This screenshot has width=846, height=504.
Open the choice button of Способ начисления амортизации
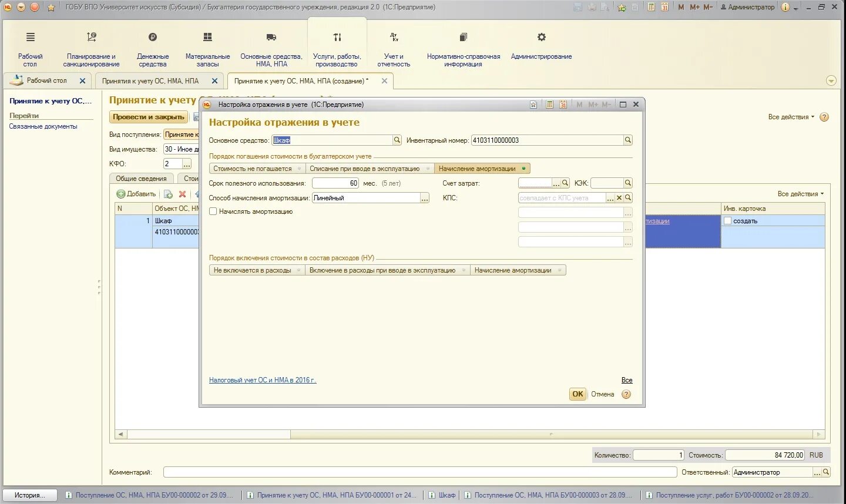click(x=425, y=198)
